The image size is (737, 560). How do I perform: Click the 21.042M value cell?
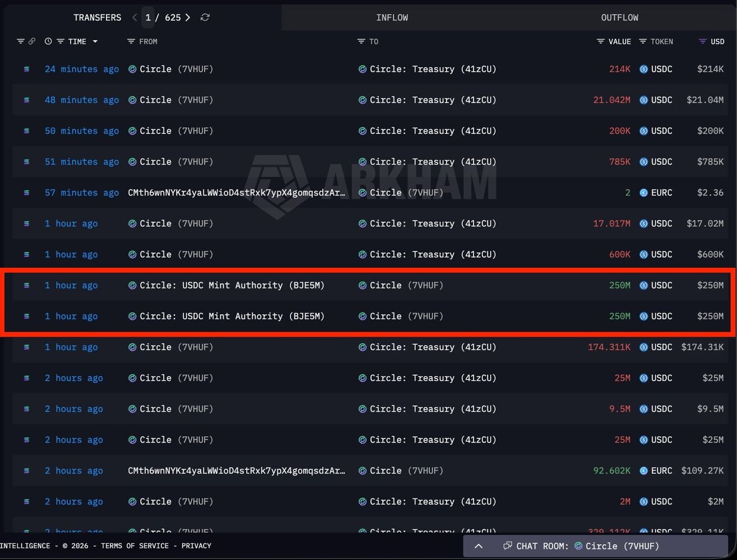(612, 100)
